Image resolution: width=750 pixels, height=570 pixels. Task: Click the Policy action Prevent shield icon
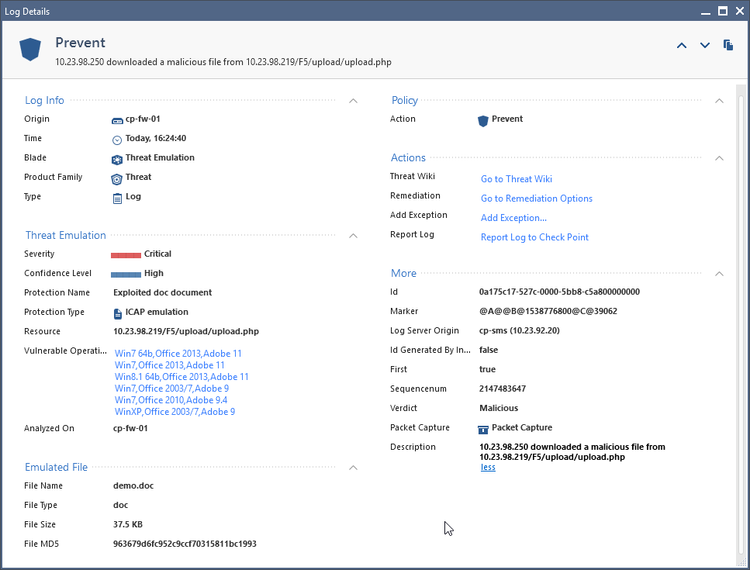click(483, 120)
